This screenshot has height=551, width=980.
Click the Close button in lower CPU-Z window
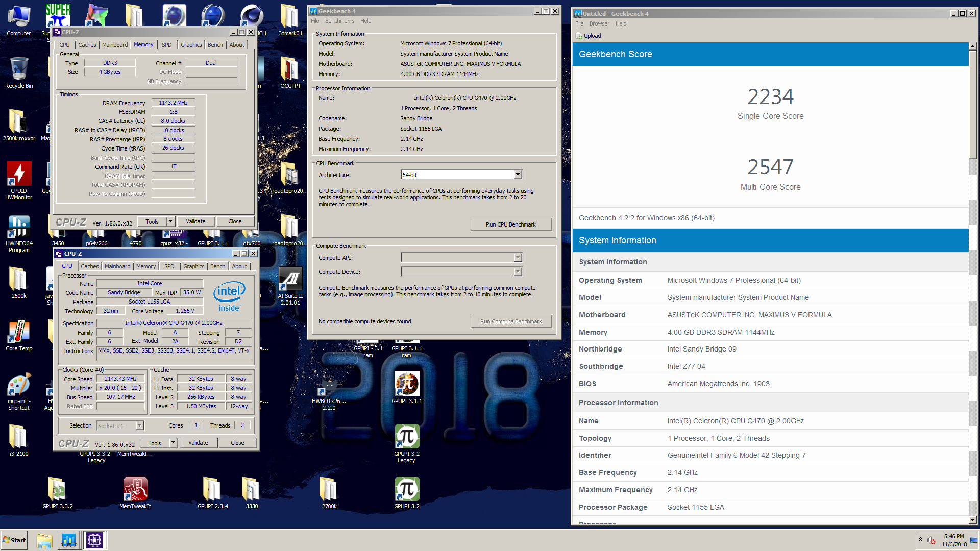[x=237, y=443]
